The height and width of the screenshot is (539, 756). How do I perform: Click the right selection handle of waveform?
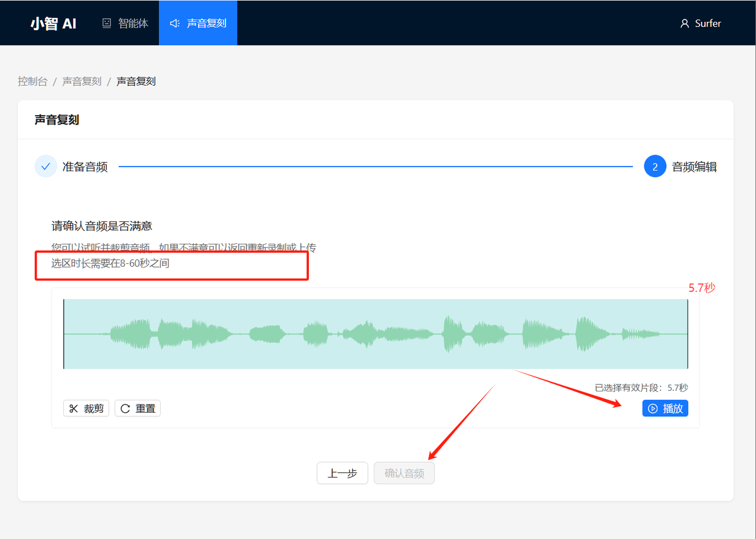point(687,334)
